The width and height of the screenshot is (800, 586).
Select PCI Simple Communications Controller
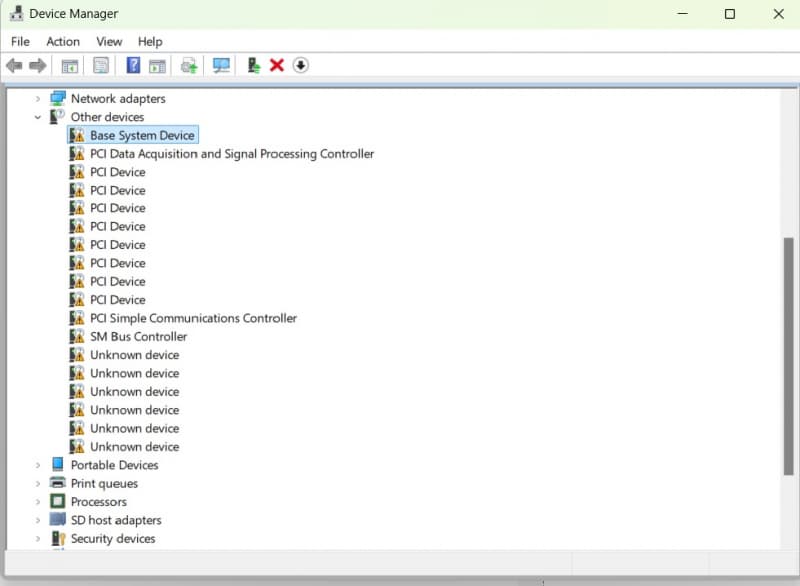pos(193,318)
